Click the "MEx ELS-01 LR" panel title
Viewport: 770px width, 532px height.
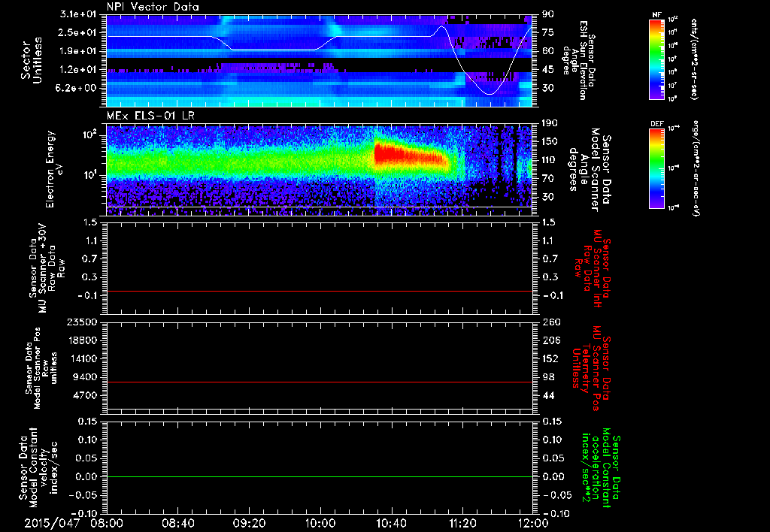150,116
